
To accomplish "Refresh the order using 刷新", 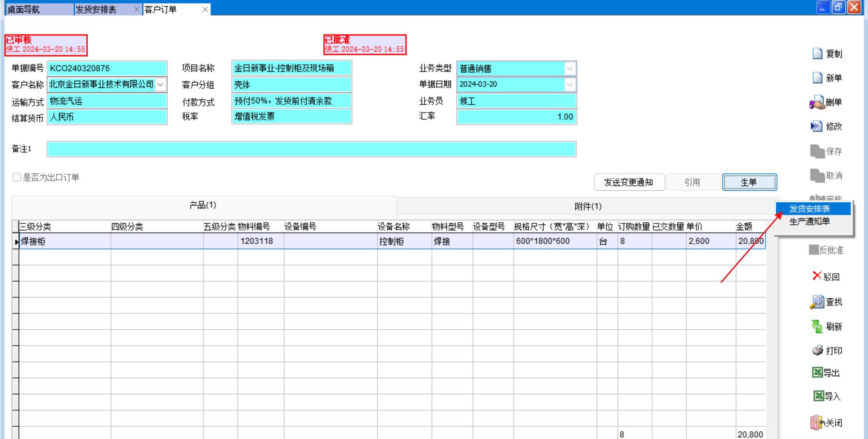I will coord(817,327).
